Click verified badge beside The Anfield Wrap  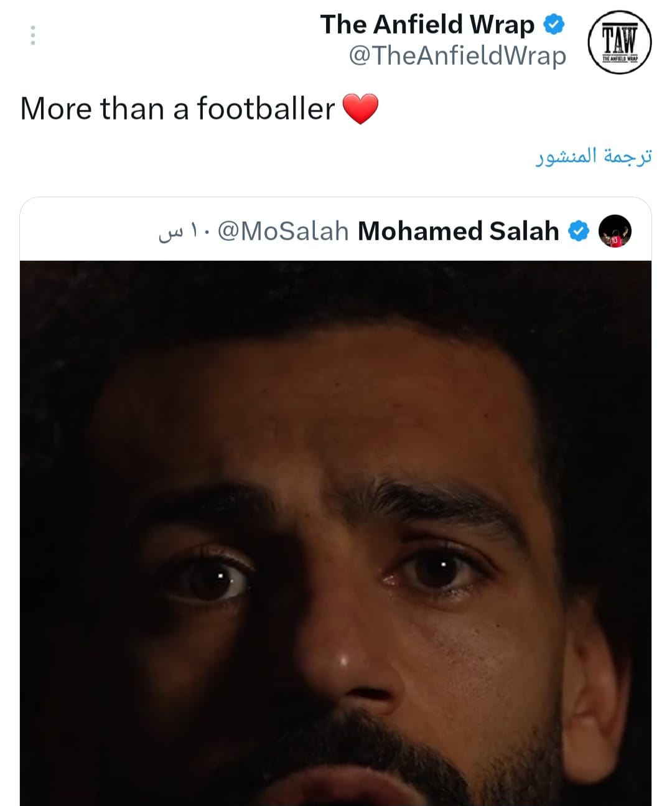click(x=554, y=25)
